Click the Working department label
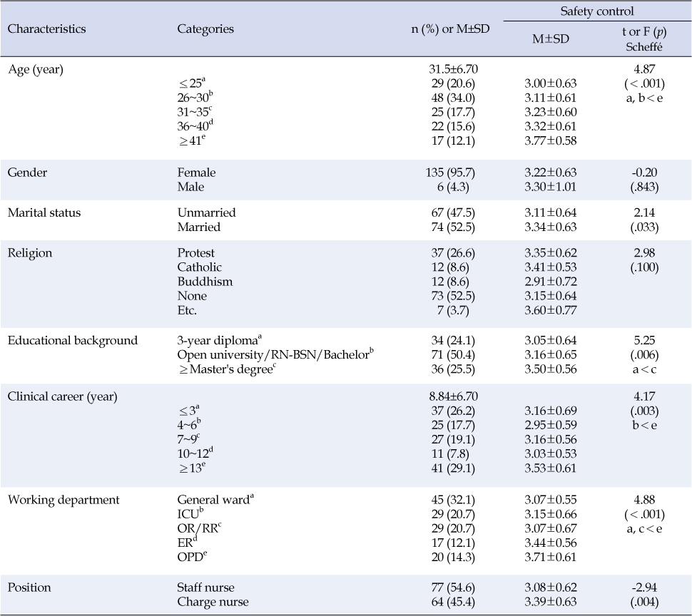 pyautogui.click(x=63, y=500)
